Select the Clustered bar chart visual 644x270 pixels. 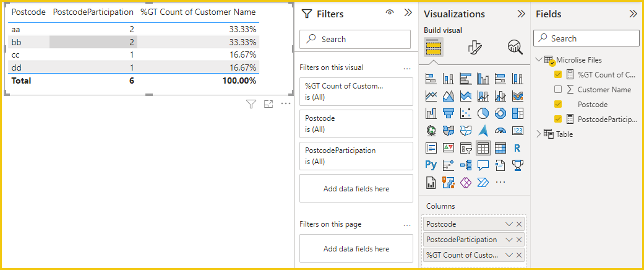pos(465,79)
